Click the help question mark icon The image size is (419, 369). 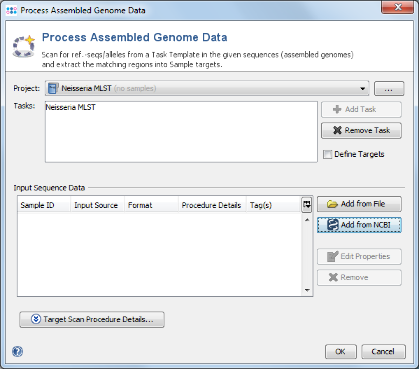[17, 351]
